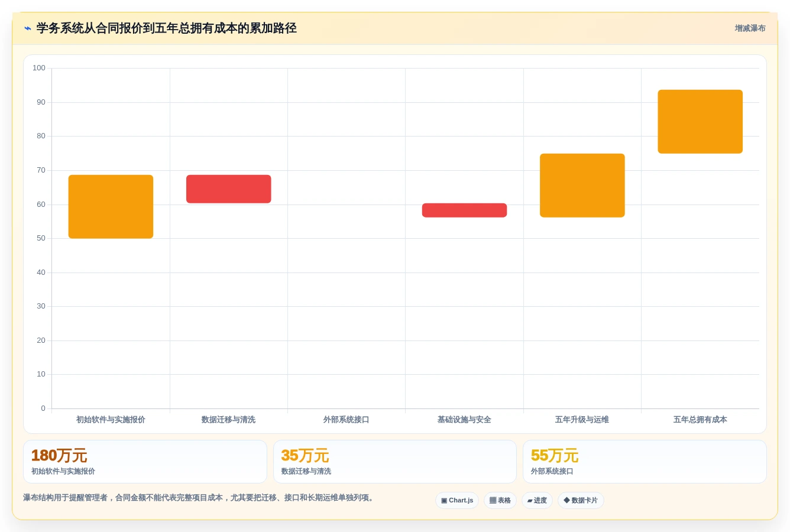This screenshot has width=790, height=532.
Task: Click the 五年总拥有成本 axis label
Action: coord(700,420)
